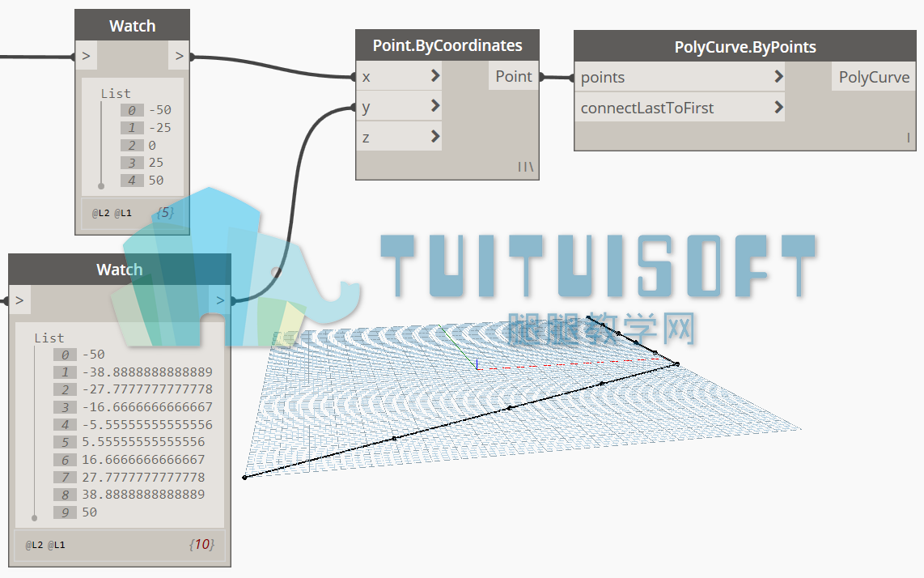924x578 pixels.
Task: Click the List header in the 10-item Watch
Action: 49,338
